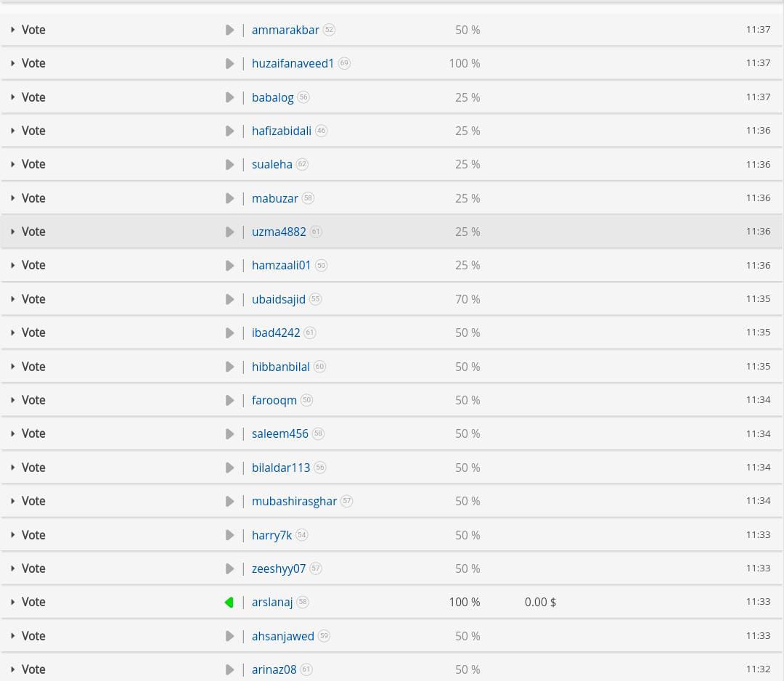Select the 0.00 $ value for arslanaj
The width and height of the screenshot is (784, 681).
point(540,602)
